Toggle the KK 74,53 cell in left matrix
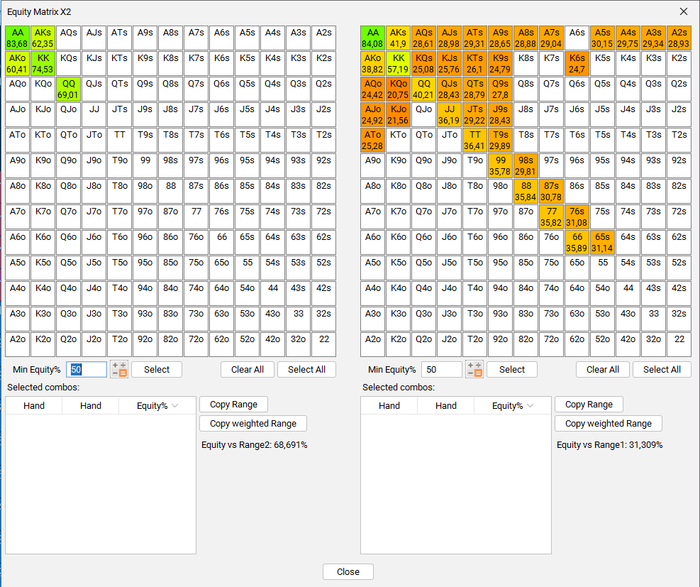The height and width of the screenshot is (587, 700). tap(43, 63)
